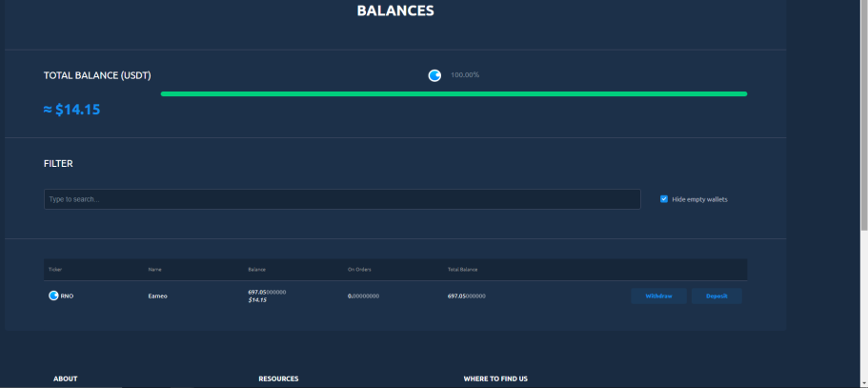868x388 pixels.
Task: Click the 697.05 total balance cell
Action: [x=467, y=296]
